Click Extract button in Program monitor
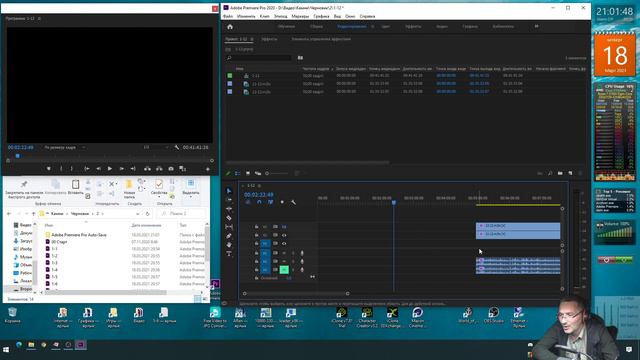The width and height of the screenshot is (640, 360). 159,169
